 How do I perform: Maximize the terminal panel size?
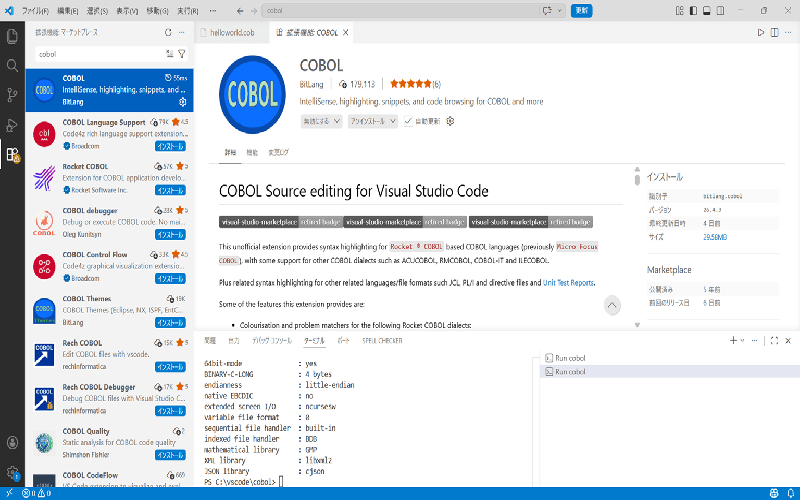pos(774,340)
